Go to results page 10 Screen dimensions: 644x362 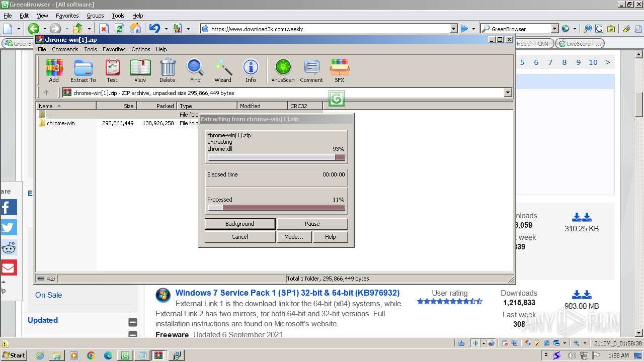point(593,62)
